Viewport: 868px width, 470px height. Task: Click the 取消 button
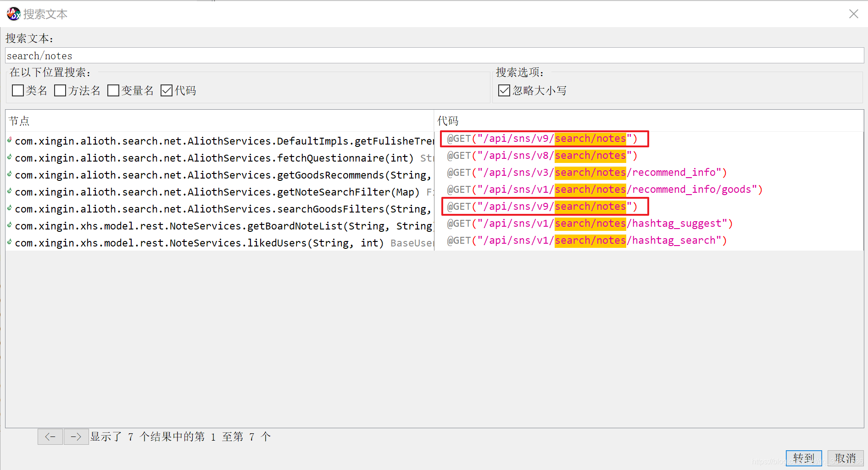(846, 458)
